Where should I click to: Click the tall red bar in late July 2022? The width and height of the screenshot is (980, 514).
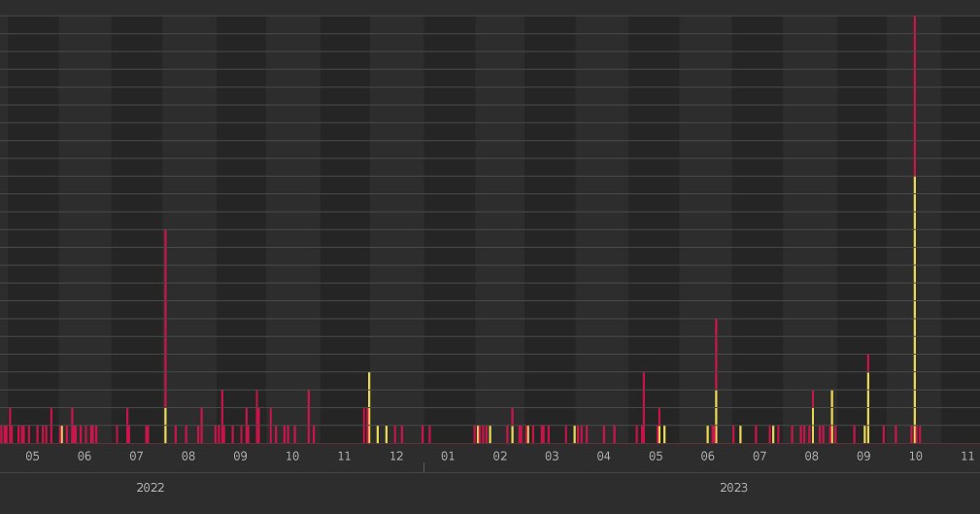coord(166,336)
